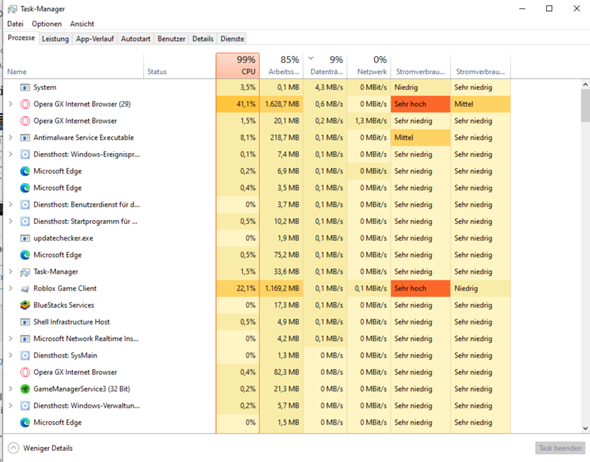This screenshot has width=590, height=462.
Task: Switch to the Dienste tab
Action: tap(232, 39)
